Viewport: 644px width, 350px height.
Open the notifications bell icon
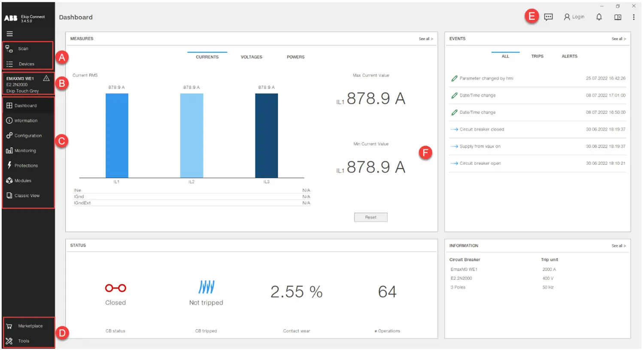pos(599,17)
